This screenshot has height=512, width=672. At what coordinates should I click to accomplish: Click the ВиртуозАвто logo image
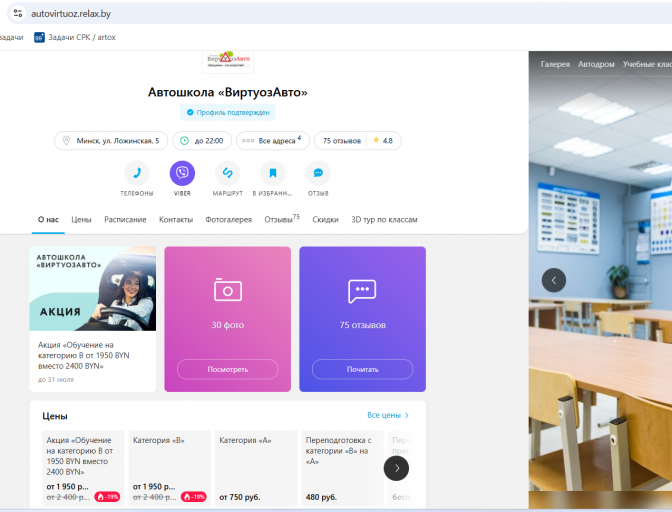pos(228,61)
